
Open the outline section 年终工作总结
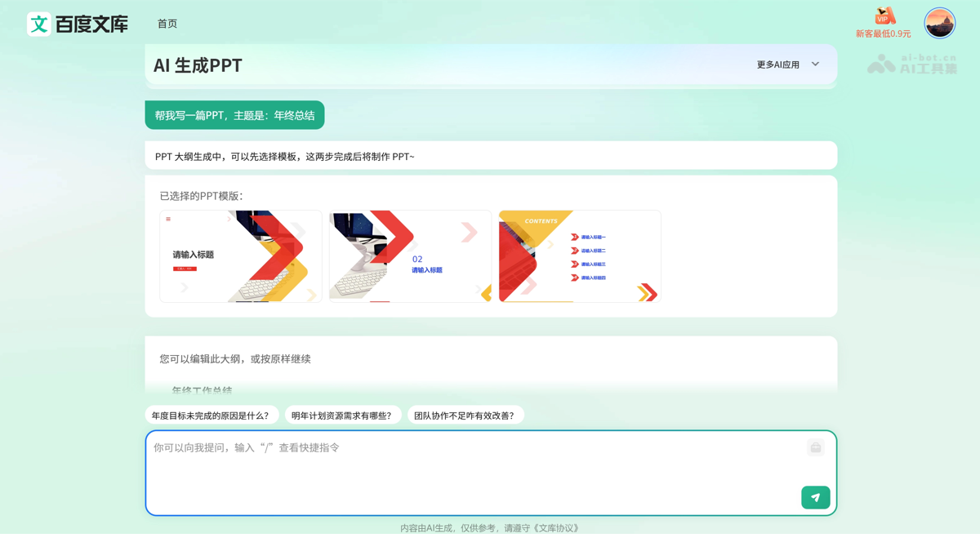[202, 391]
